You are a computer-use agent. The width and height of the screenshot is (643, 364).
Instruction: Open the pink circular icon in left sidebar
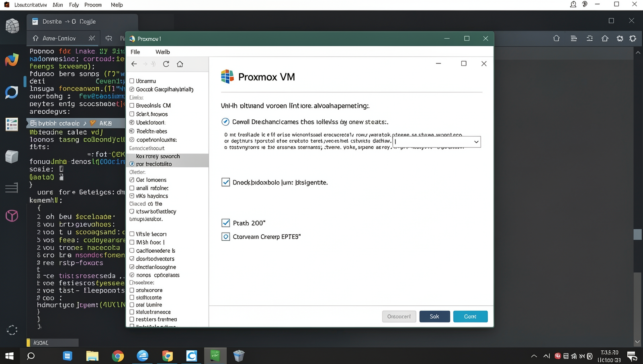tap(12, 216)
